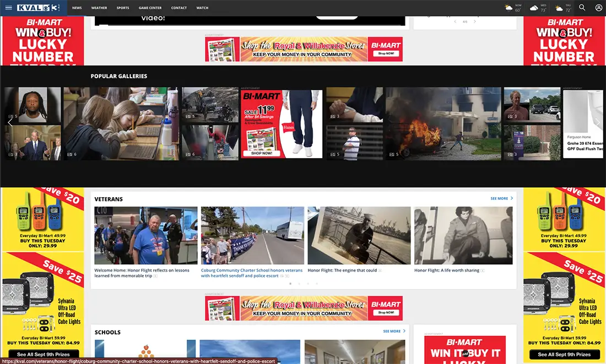The height and width of the screenshot is (364, 606).
Task: Select second Veterans carousel page dot
Action: tap(299, 284)
